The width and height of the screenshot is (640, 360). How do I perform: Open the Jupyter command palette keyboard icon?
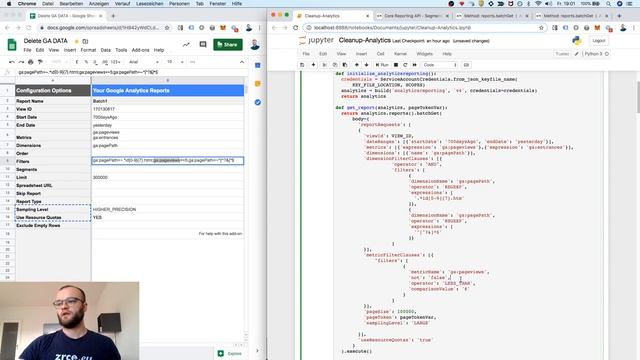tap(466, 65)
